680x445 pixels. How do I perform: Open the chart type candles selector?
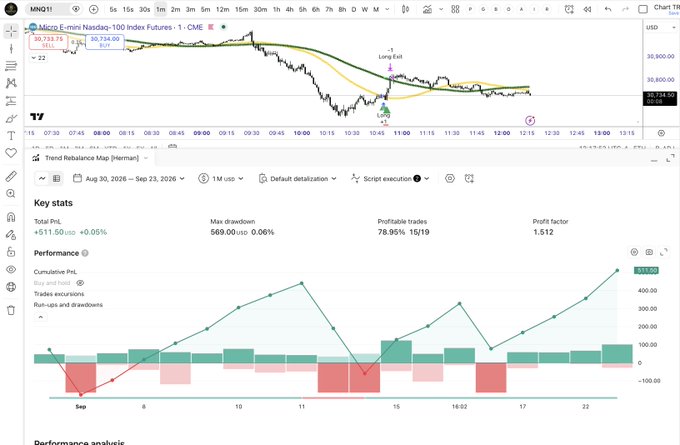point(405,9)
